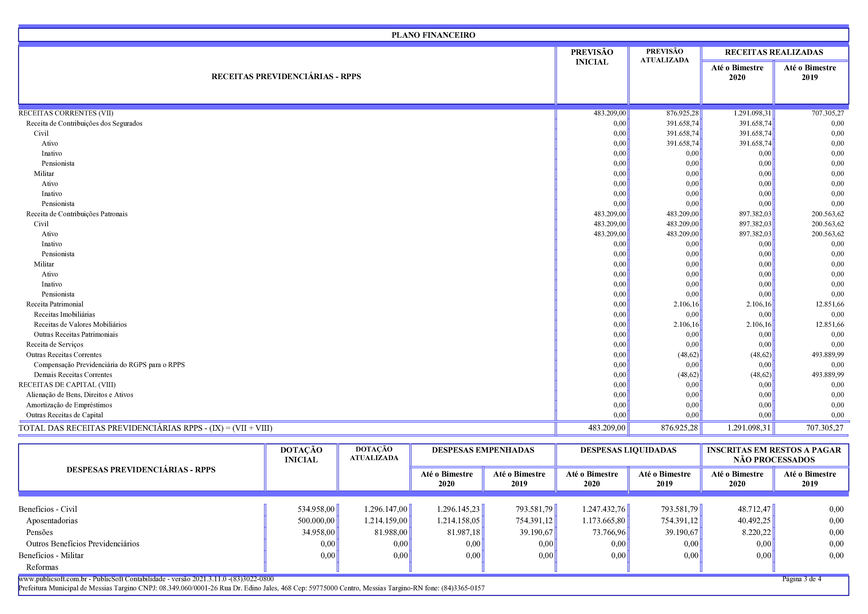Viewport: 868px width, 614px height.
Task: Click Alienação de Bens, Direitos e Ativos
Action: coord(79,395)
